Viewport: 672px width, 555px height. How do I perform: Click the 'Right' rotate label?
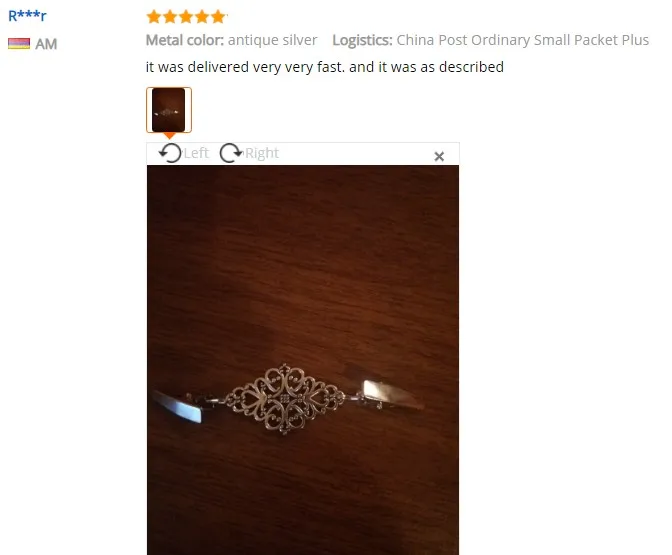[x=262, y=153]
